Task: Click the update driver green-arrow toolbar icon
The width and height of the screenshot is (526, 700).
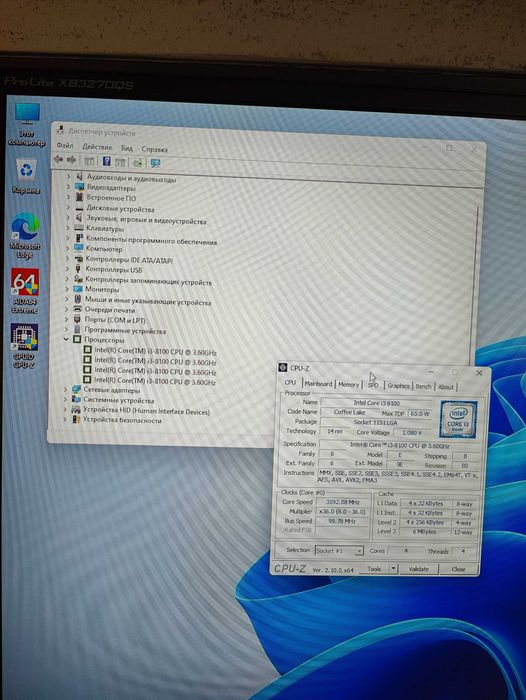Action: (x=138, y=162)
